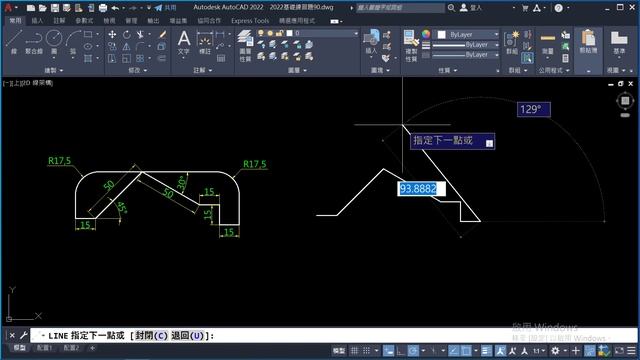Image resolution: width=640 pixels, height=360 pixels.
Task: Click the Save icon in quick access toolbar
Action: (55, 8)
